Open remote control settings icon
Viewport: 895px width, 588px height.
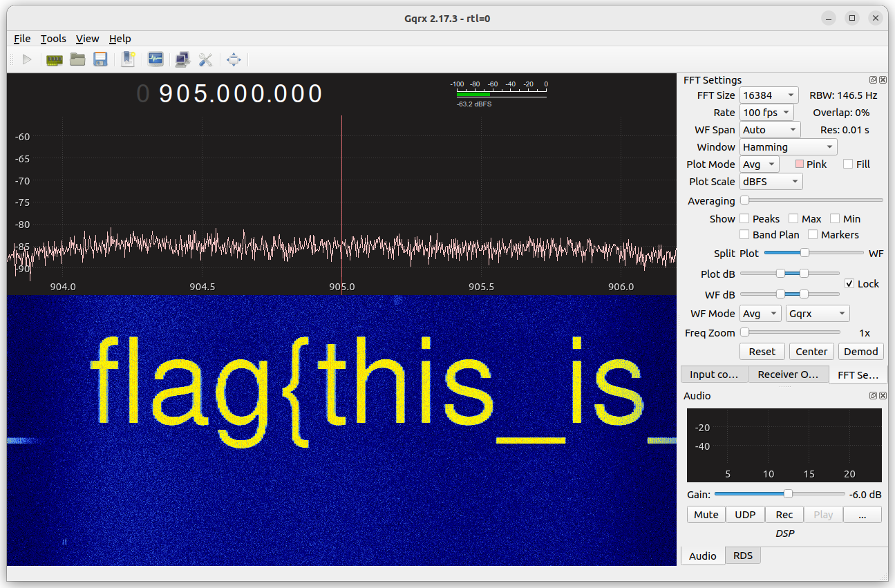click(182, 59)
